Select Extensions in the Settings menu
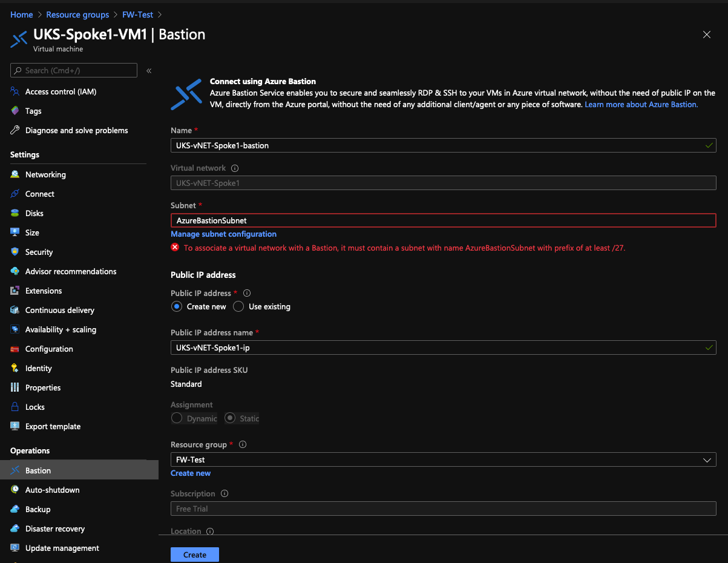The image size is (728, 563). 44,291
